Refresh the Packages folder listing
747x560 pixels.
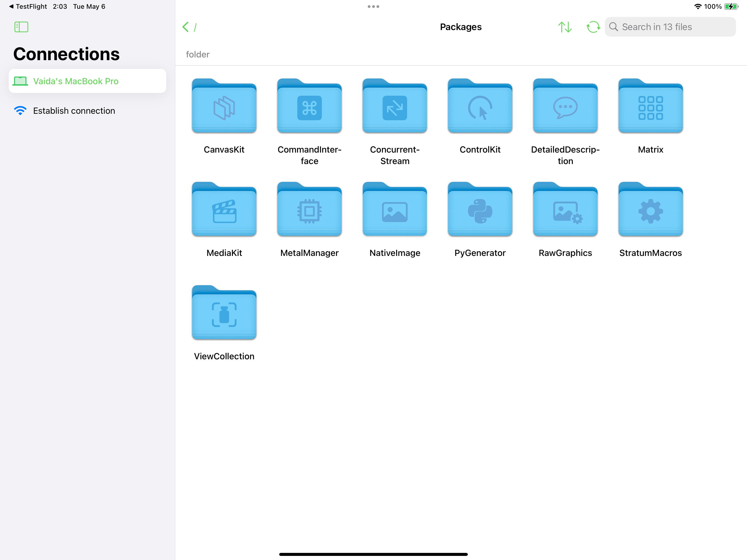(x=593, y=27)
